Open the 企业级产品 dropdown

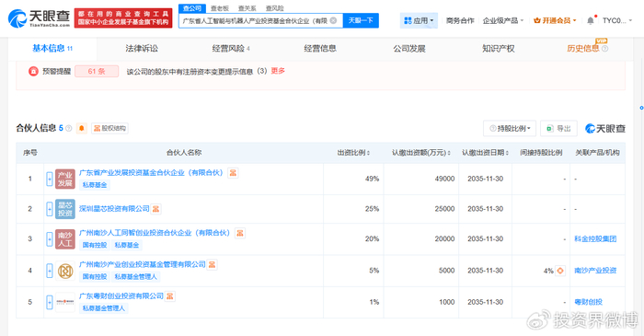pyautogui.click(x=503, y=20)
